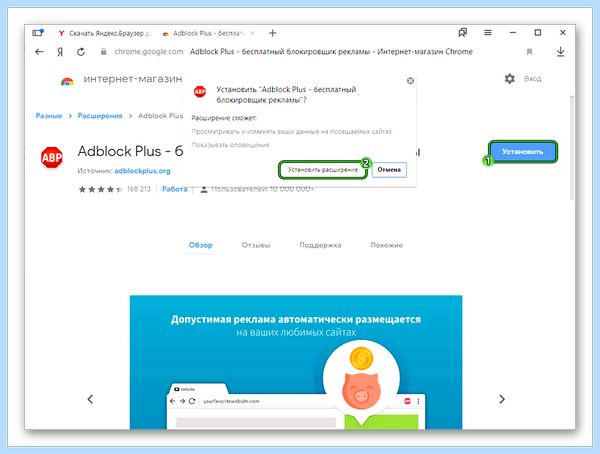Click the Отмена button
The image size is (600, 454).
[x=389, y=170]
